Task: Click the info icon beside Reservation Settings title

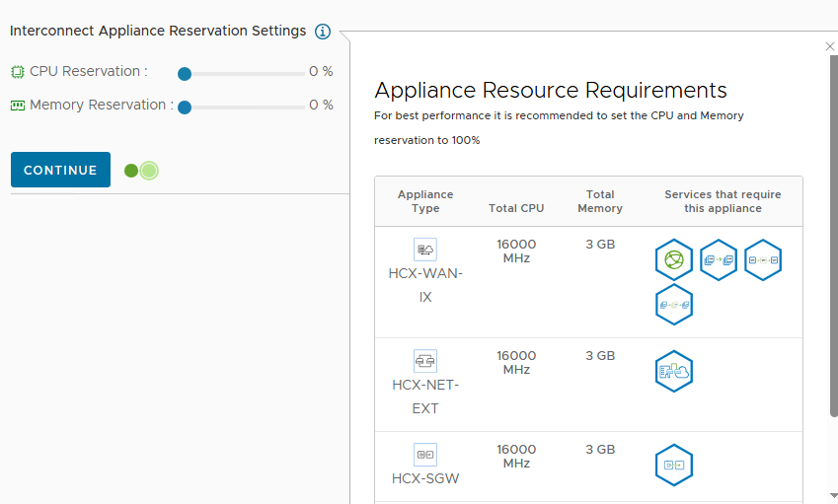Action: 323,32
